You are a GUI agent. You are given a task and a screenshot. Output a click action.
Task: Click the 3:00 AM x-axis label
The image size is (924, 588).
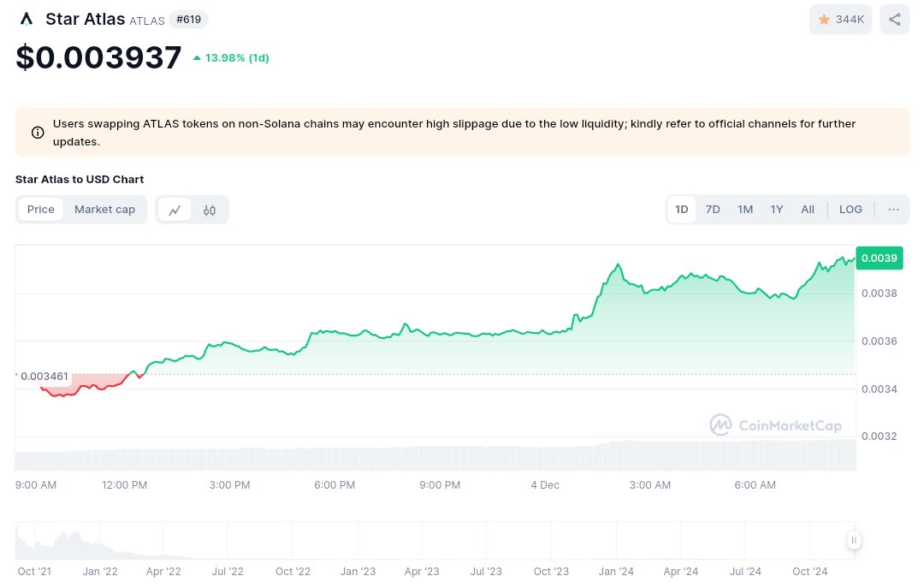[x=650, y=484]
